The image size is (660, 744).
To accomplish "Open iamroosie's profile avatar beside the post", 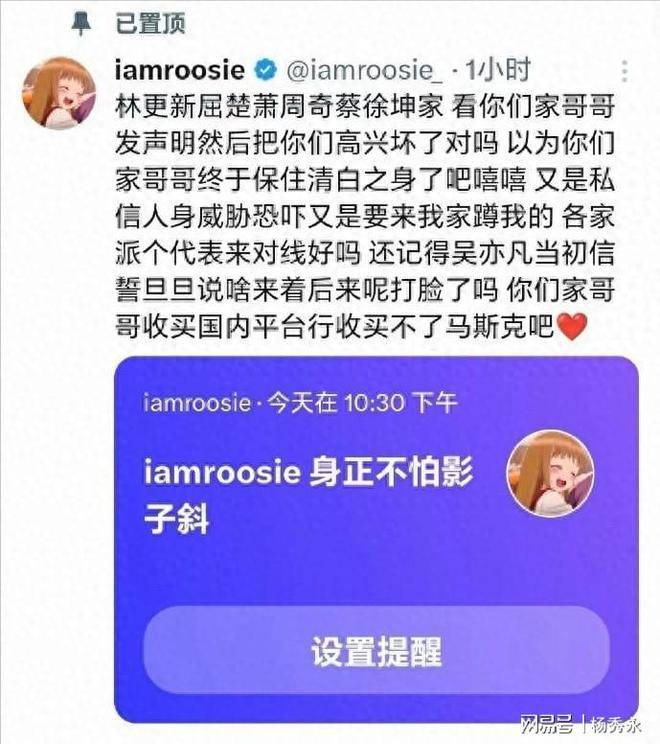I will coord(59,93).
